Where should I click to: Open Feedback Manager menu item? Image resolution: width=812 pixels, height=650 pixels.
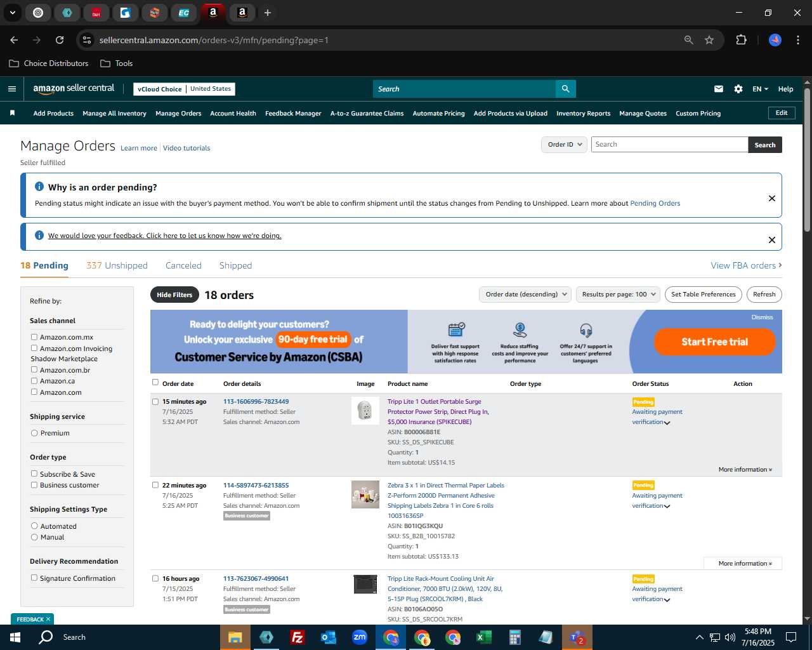[293, 114]
